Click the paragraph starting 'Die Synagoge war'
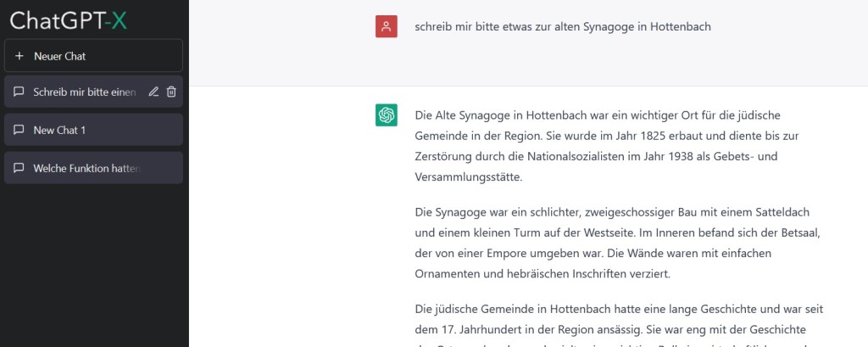The width and height of the screenshot is (868, 347). [619, 242]
